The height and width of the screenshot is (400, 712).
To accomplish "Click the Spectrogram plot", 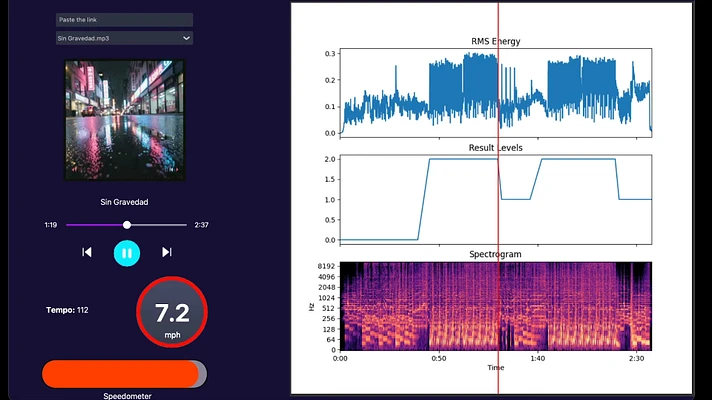I will (x=496, y=306).
